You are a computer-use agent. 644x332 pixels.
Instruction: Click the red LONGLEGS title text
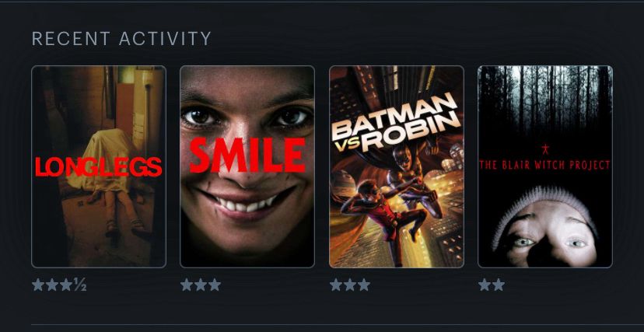tap(99, 166)
